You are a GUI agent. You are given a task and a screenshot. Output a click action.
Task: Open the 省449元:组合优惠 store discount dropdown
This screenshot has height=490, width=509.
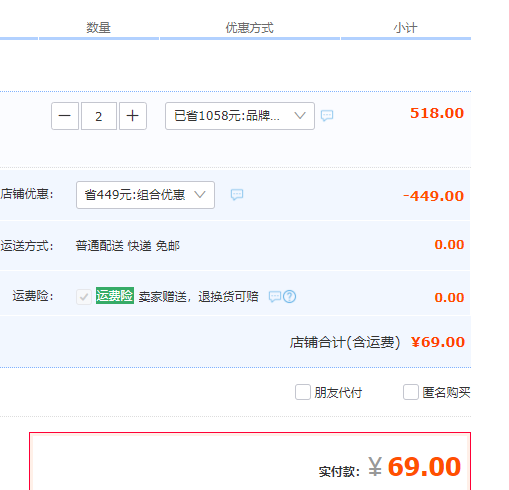(145, 195)
